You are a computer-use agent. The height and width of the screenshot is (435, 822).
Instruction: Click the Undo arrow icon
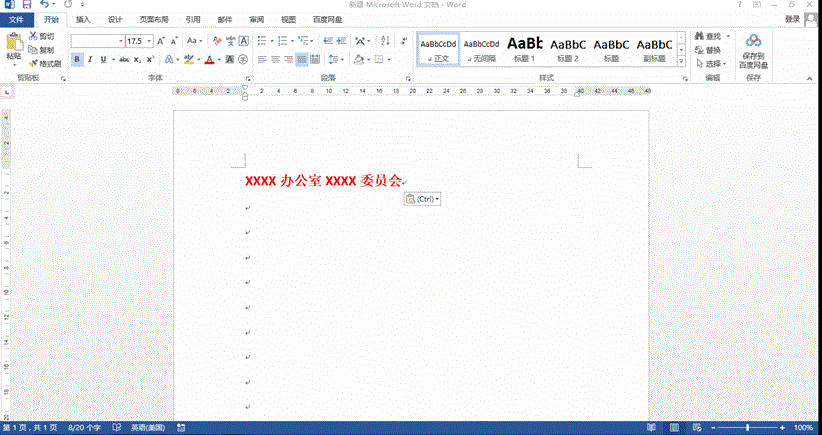45,5
